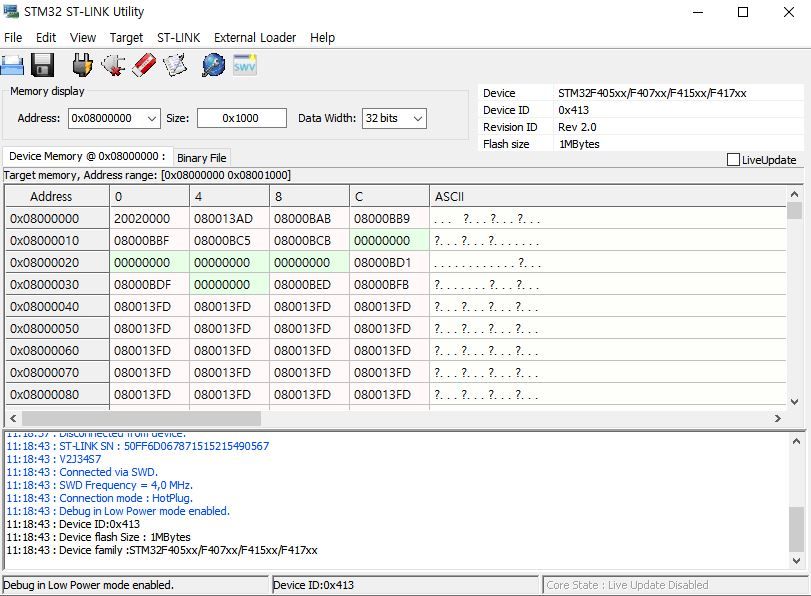Click log line Device family :STM32F405xx
The width and height of the screenshot is (811, 596).
(162, 550)
